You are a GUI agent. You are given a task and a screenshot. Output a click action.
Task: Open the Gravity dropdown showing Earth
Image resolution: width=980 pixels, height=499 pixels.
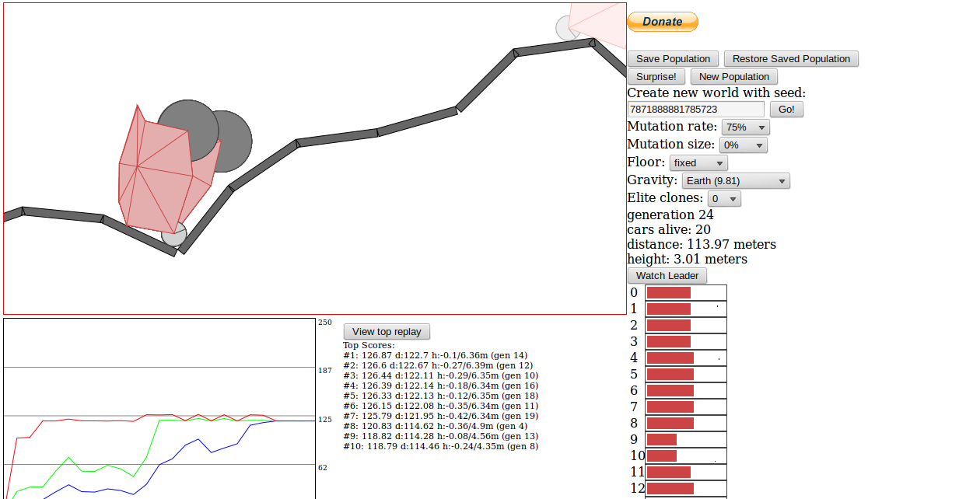pos(736,181)
